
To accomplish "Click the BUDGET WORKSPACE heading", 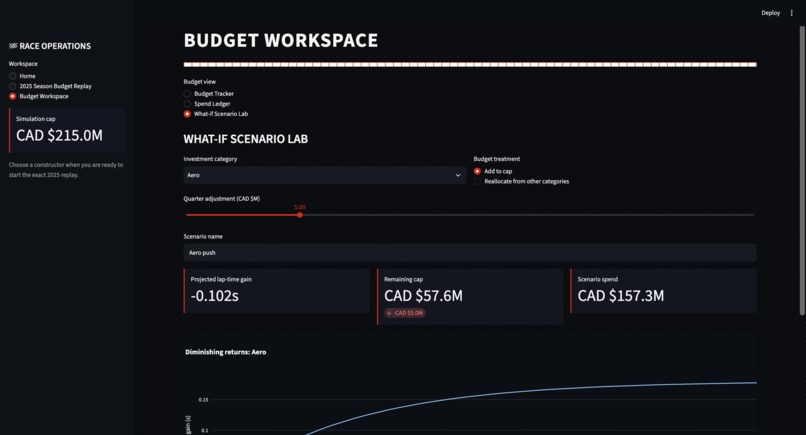I will tap(281, 40).
